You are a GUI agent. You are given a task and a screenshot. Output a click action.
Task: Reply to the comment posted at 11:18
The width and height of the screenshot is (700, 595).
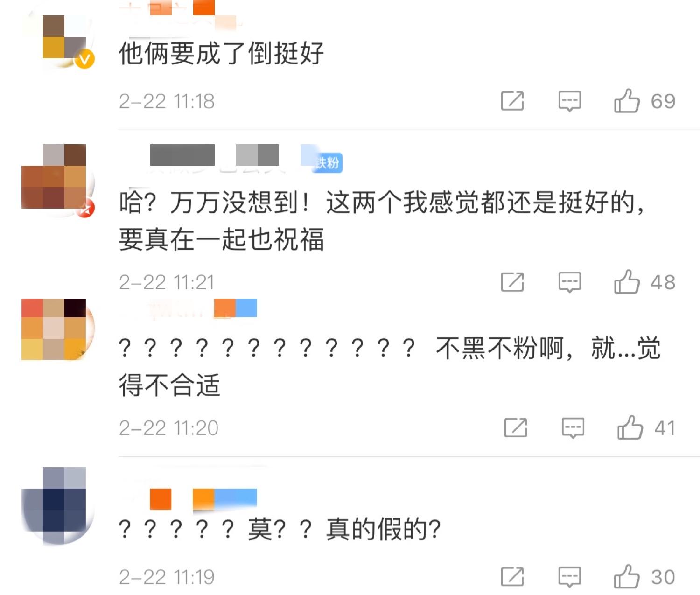click(570, 101)
